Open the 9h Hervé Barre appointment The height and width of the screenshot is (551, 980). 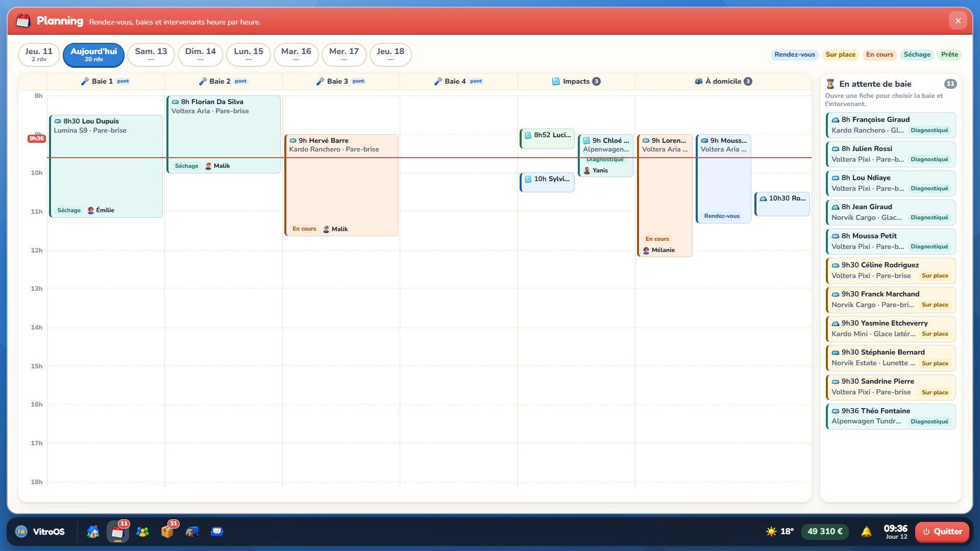click(x=341, y=185)
